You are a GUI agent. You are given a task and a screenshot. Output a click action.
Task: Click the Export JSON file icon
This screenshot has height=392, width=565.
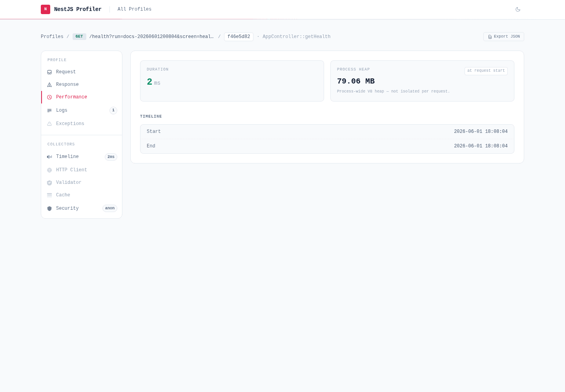coord(490,37)
